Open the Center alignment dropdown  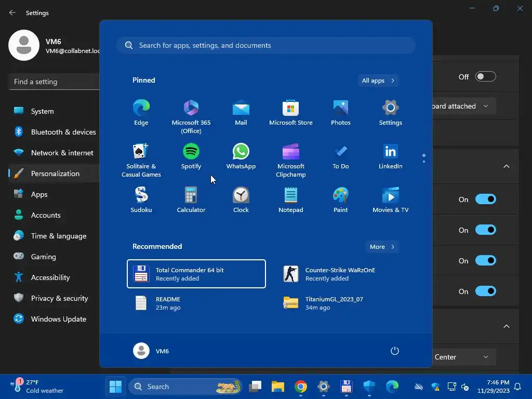coord(464,357)
